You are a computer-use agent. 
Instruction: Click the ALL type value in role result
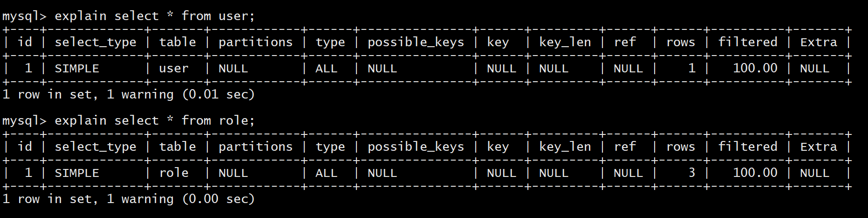326,173
